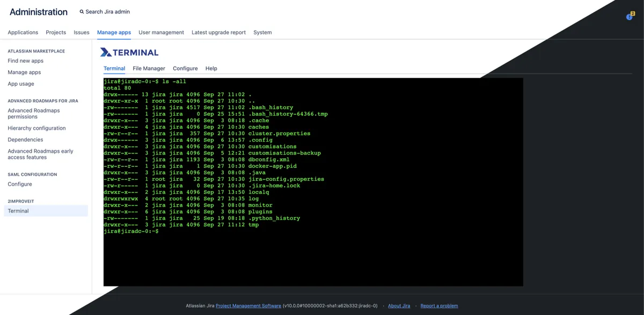Click the dbconfig.xml file entry
Image resolution: width=644 pixels, height=315 pixels.
point(269,159)
